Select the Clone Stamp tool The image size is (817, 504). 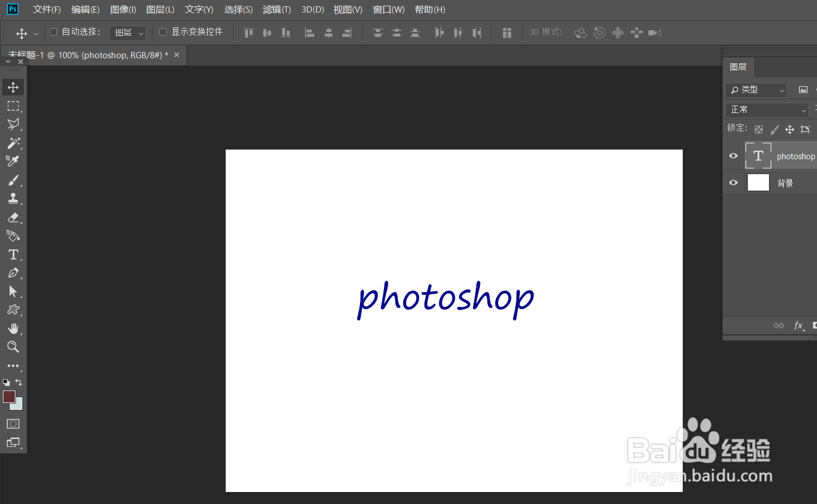tap(13, 199)
